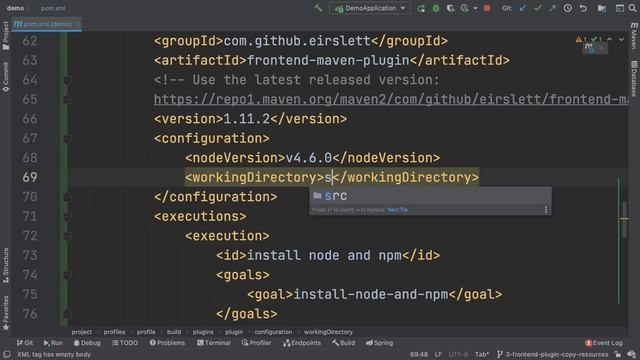Push commits with the green arrow icon
This screenshot has width=640, height=360.
pyautogui.click(x=552, y=8)
